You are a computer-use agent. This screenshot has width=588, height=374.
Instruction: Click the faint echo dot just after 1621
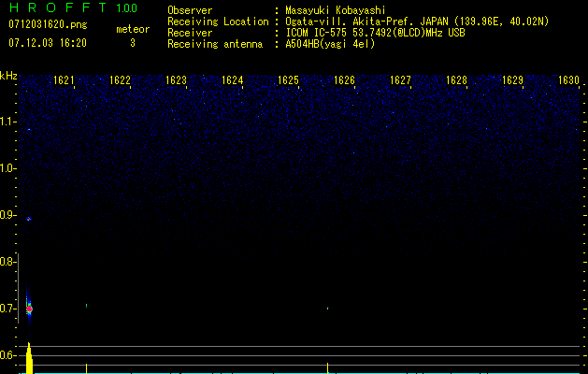[x=86, y=306]
